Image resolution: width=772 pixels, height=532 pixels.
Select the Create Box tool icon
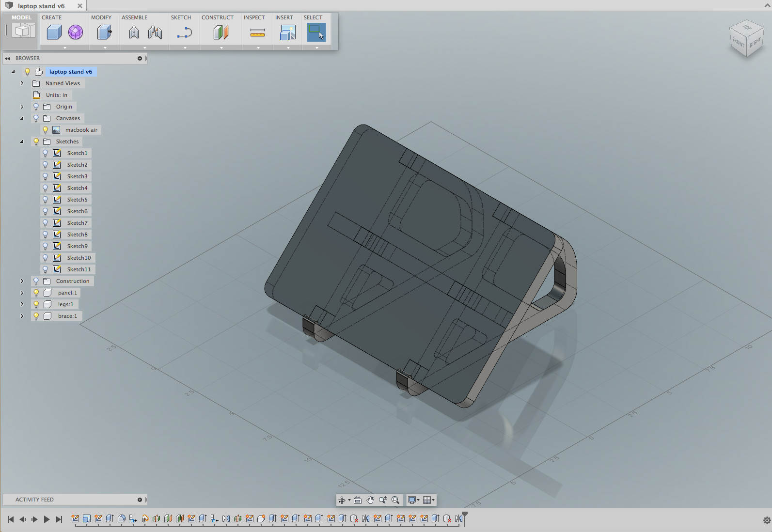[54, 32]
